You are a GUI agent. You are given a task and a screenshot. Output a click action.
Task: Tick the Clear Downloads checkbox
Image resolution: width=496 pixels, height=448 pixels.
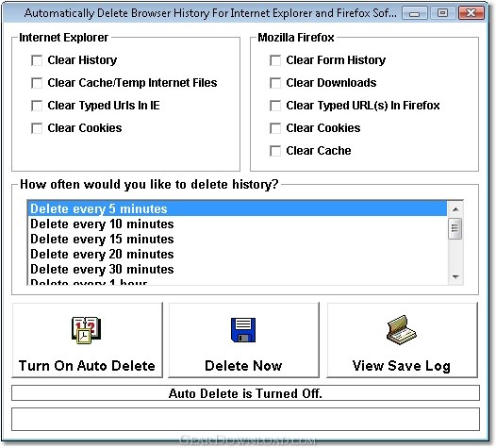[275, 83]
